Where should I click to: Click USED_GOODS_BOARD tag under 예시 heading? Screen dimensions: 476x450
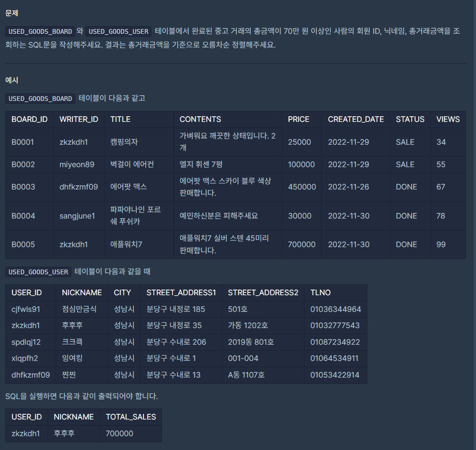point(40,99)
